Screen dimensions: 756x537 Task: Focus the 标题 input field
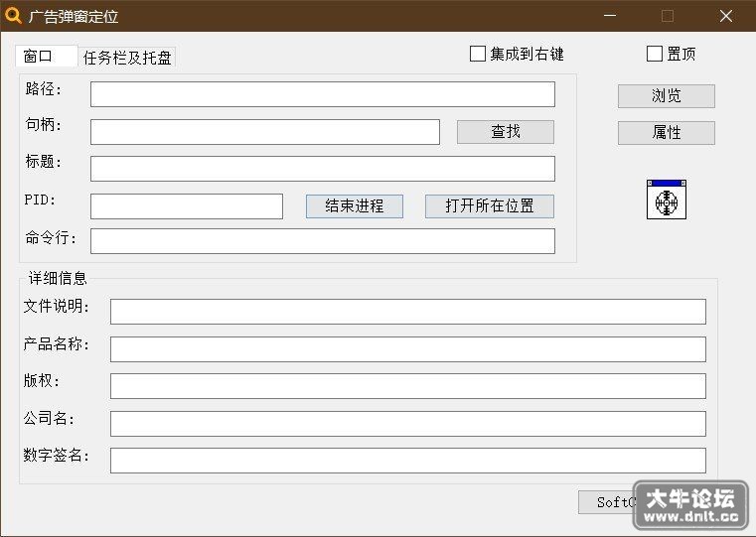pos(323,169)
